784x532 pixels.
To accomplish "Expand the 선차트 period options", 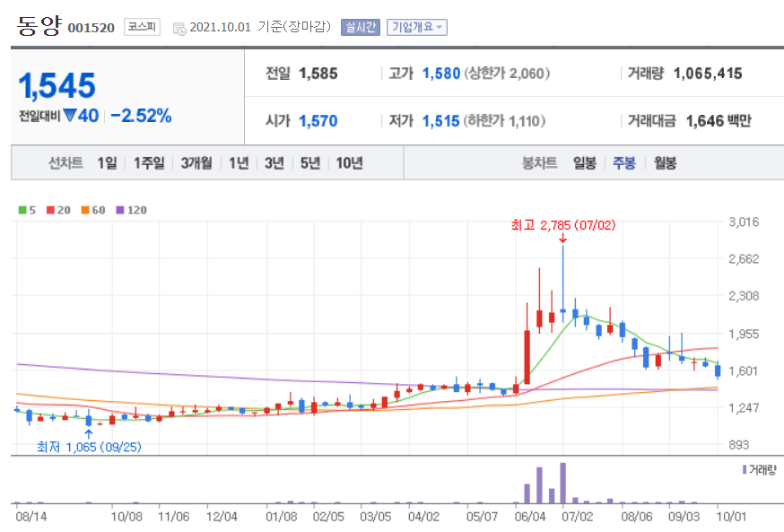I will tap(66, 164).
